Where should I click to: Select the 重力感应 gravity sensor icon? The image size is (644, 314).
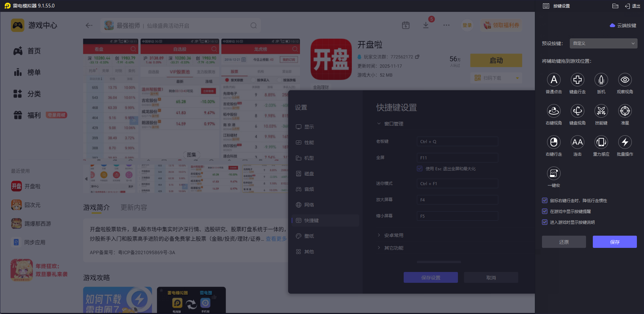point(601,142)
